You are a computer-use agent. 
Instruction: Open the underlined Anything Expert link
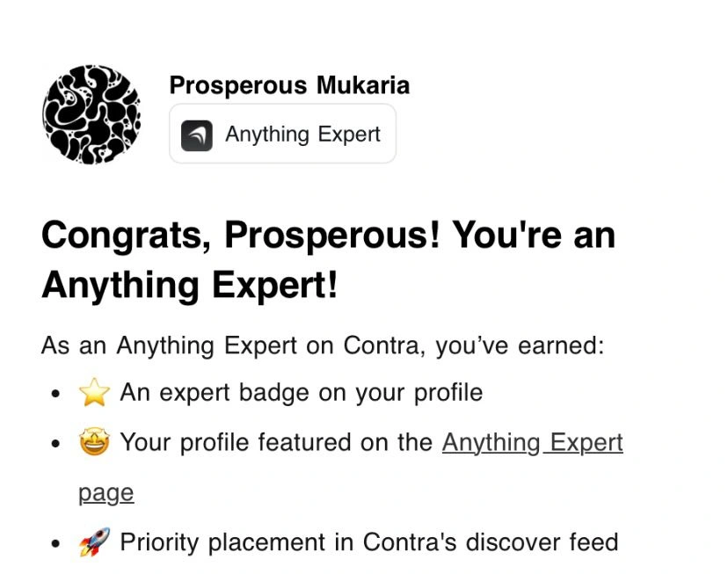point(532,442)
